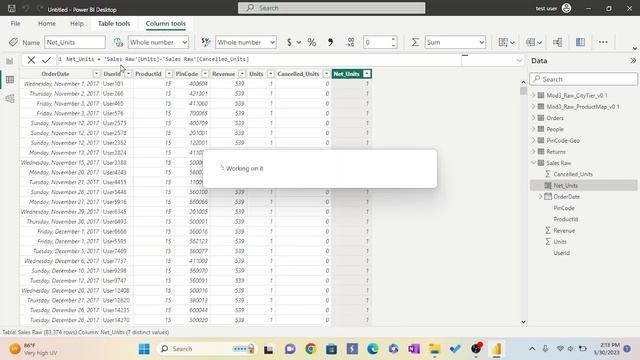
Task: Open the format Whole number dropdown
Action: (246, 42)
